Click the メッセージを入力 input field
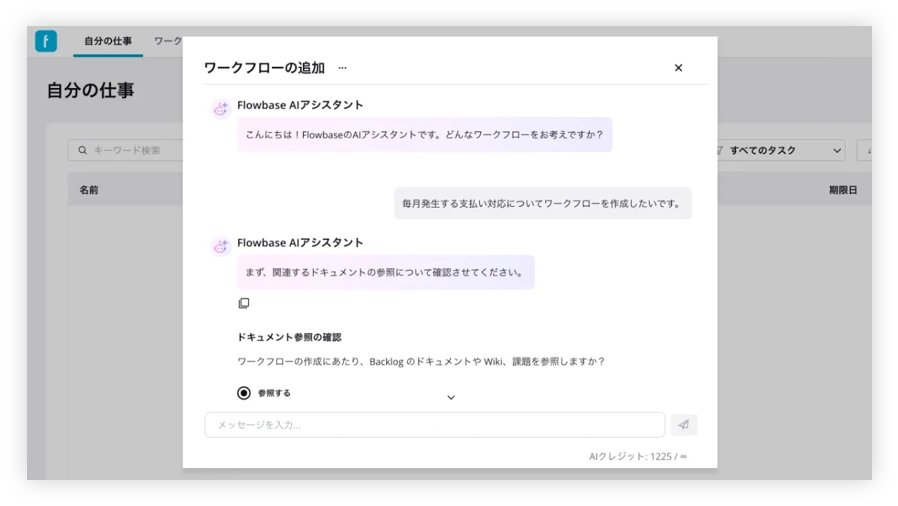The height and width of the screenshot is (506, 898). click(x=435, y=425)
